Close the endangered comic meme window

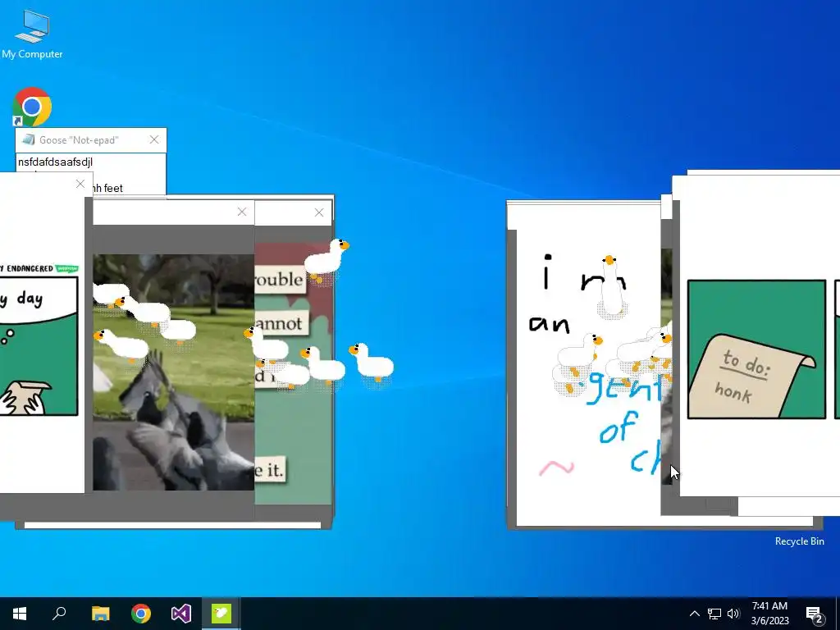tap(80, 184)
